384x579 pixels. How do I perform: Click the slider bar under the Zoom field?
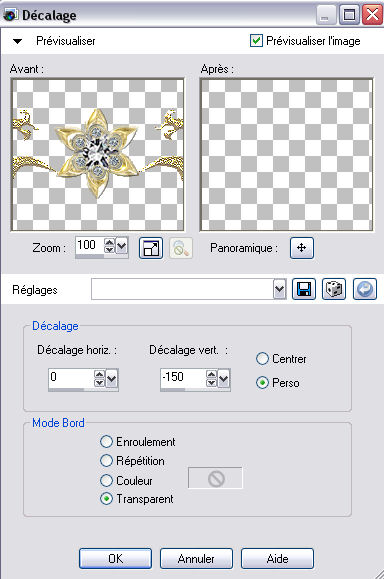coord(102,256)
